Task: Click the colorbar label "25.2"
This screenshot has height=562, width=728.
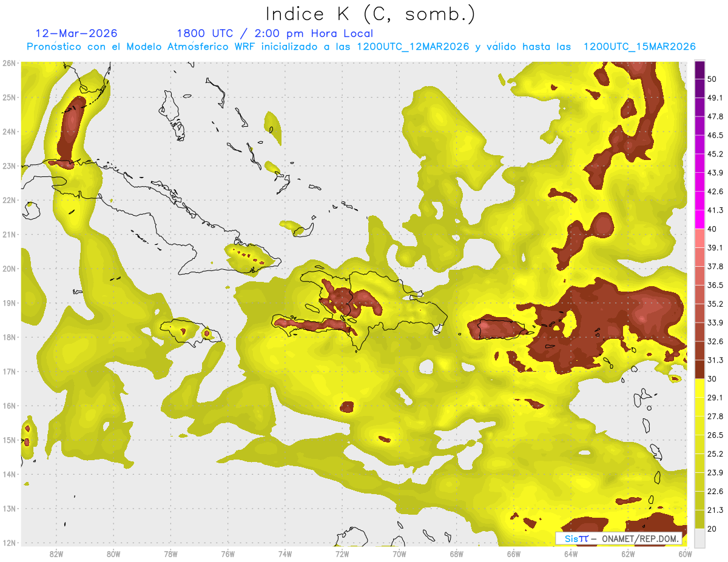Action: [x=715, y=454]
